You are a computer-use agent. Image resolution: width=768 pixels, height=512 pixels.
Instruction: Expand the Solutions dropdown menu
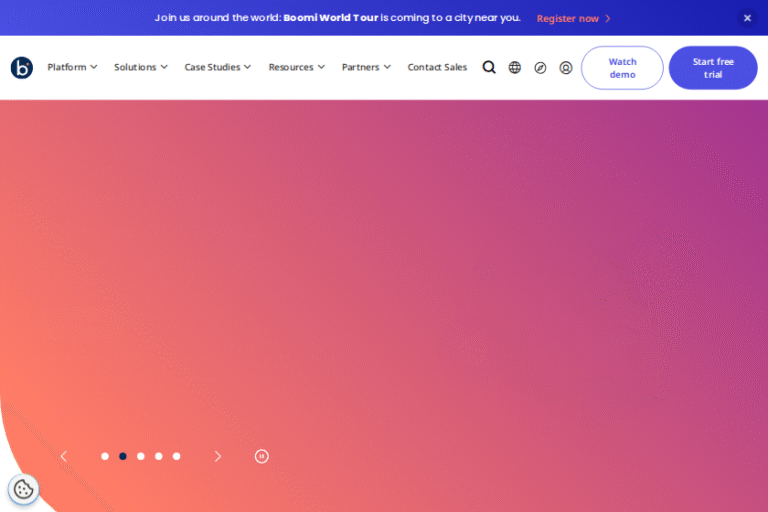[x=140, y=68]
